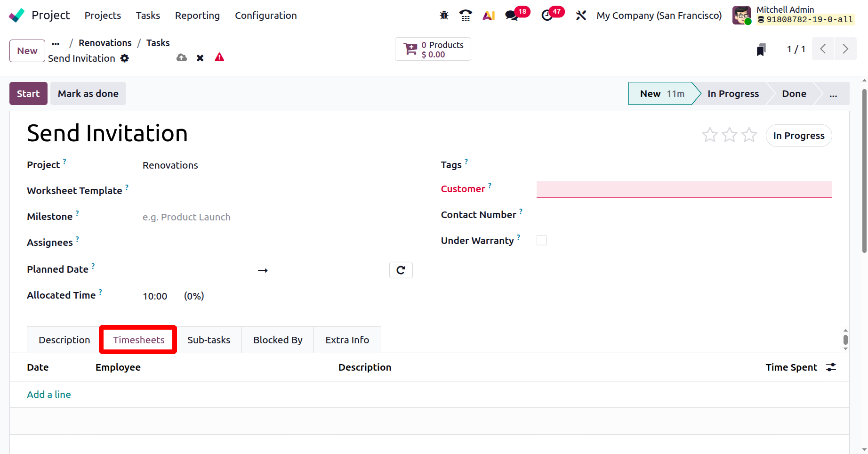Discard changes with the X icon
This screenshot has width=868, height=454.
[200, 58]
